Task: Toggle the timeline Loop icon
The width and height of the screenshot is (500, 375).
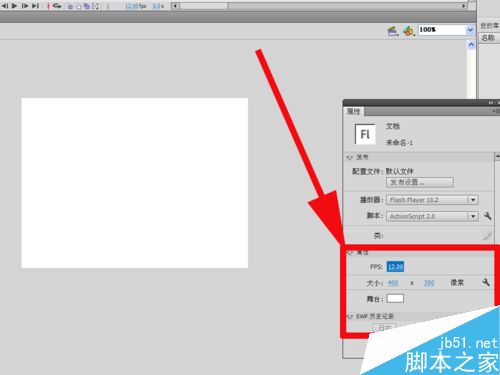Action: [x=57, y=6]
